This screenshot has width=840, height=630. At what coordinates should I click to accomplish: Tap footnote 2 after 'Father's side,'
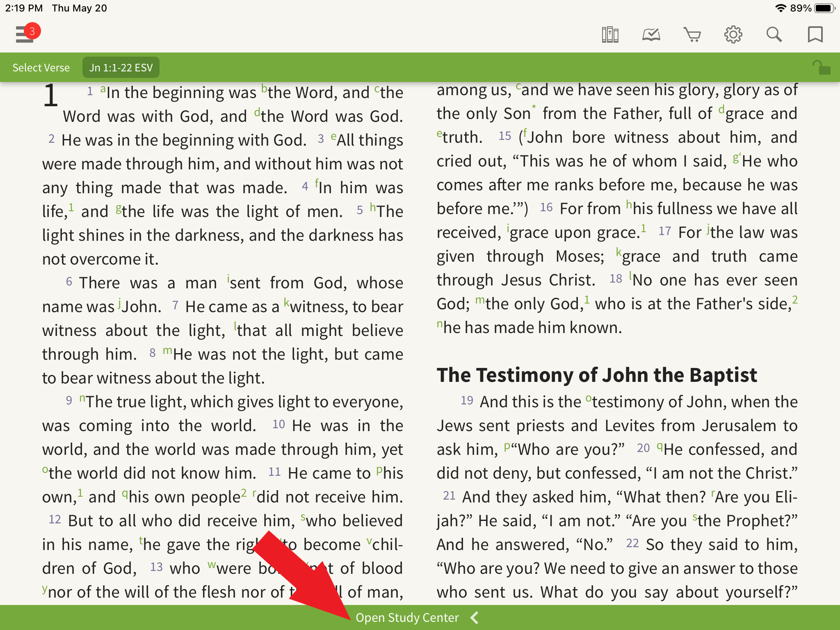pyautogui.click(x=795, y=299)
